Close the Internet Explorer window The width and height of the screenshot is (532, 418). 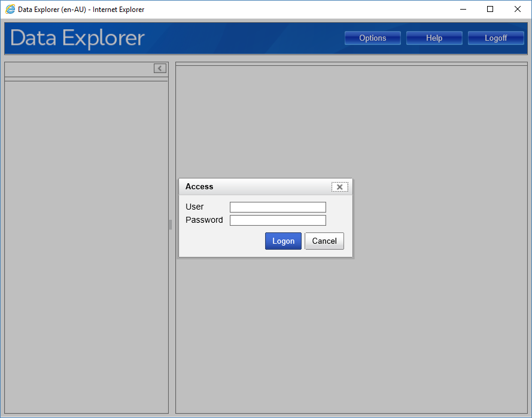[518, 10]
